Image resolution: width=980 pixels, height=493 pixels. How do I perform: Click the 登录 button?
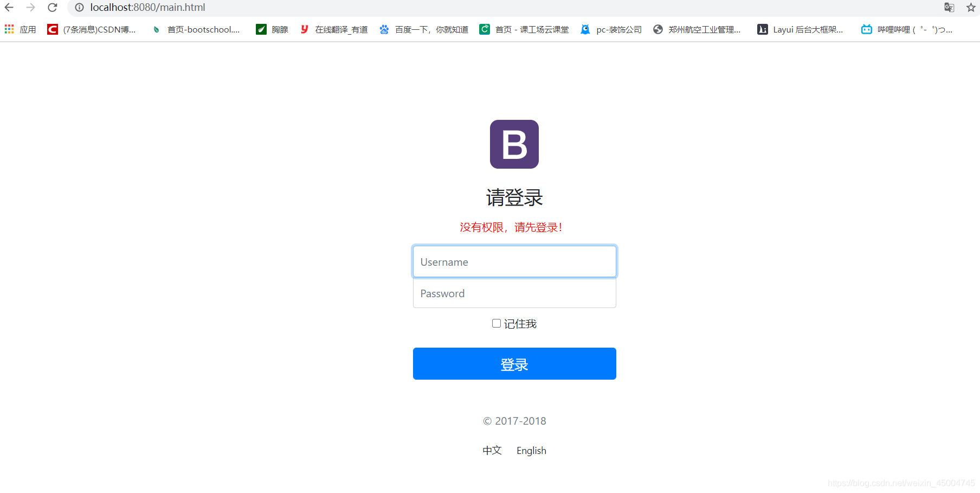click(x=514, y=363)
